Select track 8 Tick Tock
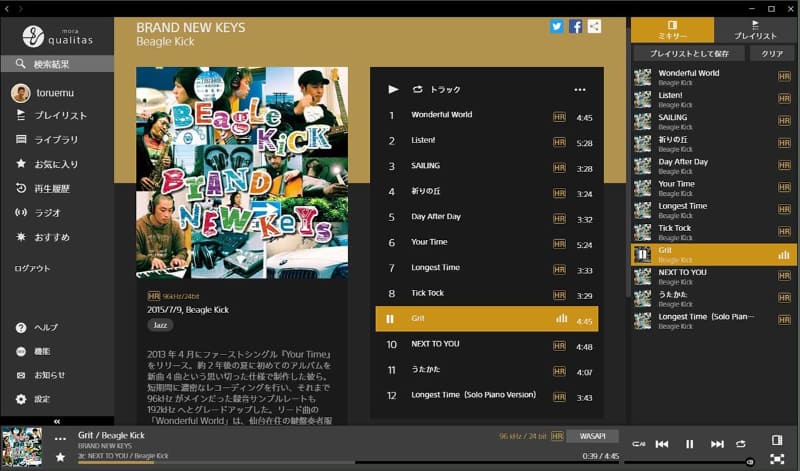The height and width of the screenshot is (471, 800). (487, 294)
